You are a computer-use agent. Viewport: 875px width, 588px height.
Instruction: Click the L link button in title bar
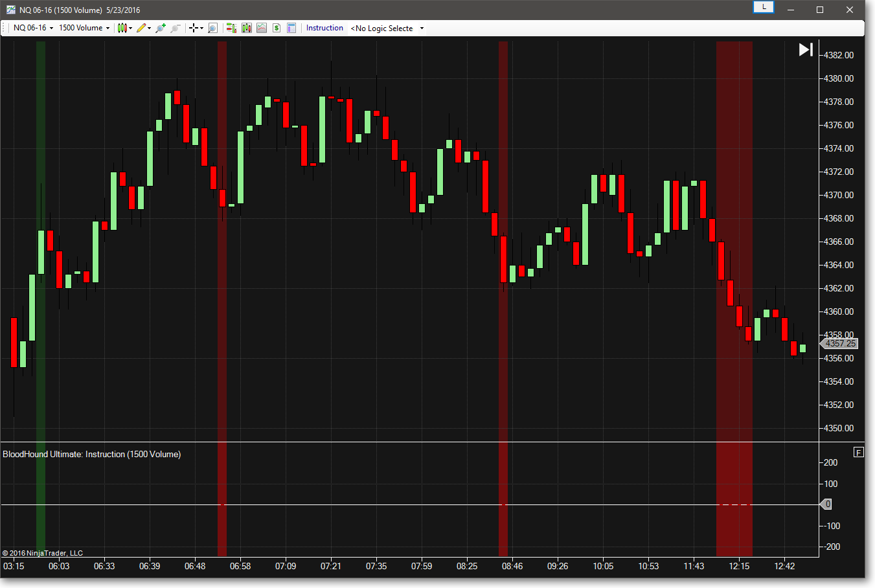(x=764, y=7)
